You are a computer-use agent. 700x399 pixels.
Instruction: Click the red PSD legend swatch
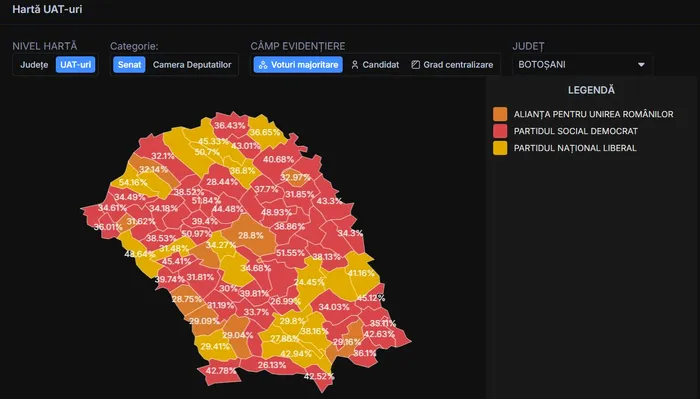coord(500,131)
